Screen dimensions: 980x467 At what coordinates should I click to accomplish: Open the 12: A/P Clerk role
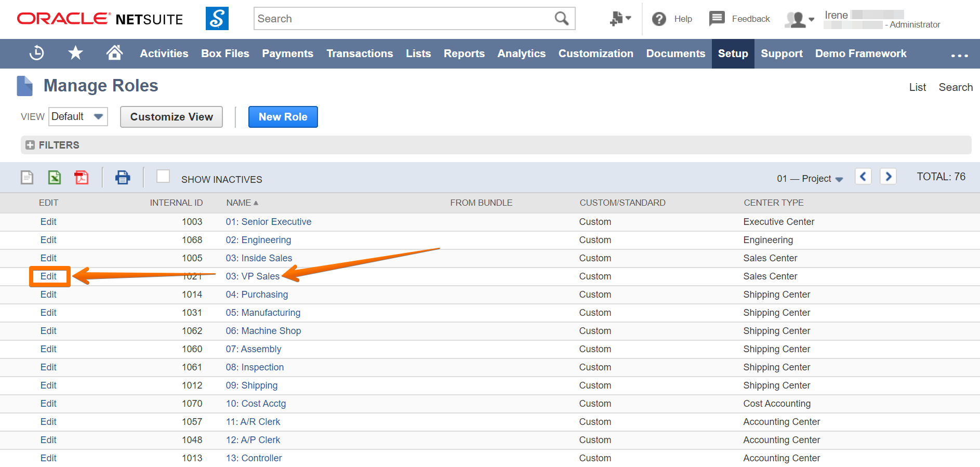pyautogui.click(x=253, y=440)
